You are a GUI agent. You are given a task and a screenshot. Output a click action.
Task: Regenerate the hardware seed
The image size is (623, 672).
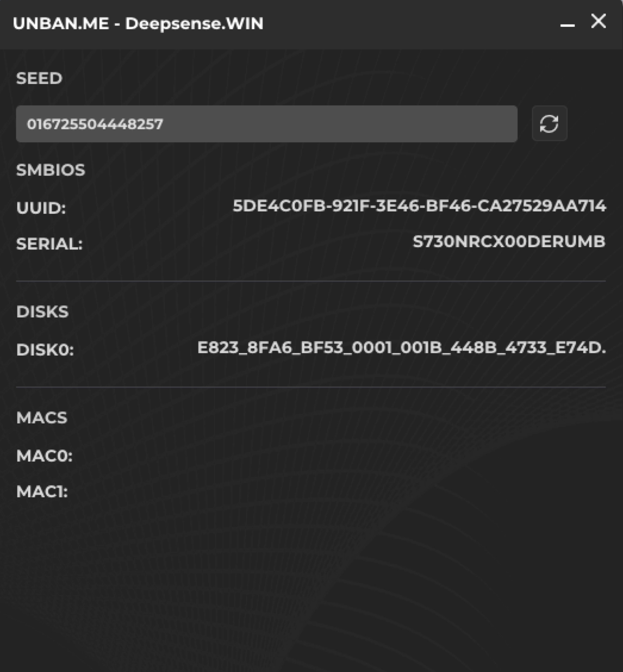click(549, 124)
